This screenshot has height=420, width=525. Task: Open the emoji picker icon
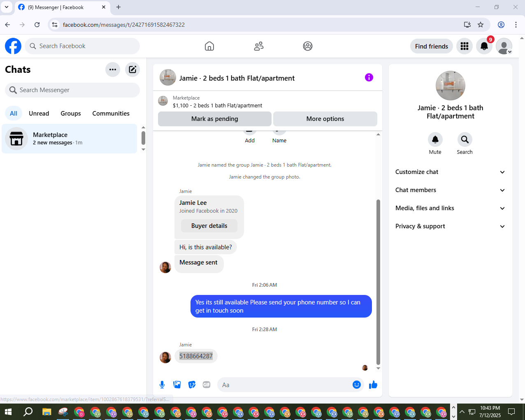tap(357, 385)
